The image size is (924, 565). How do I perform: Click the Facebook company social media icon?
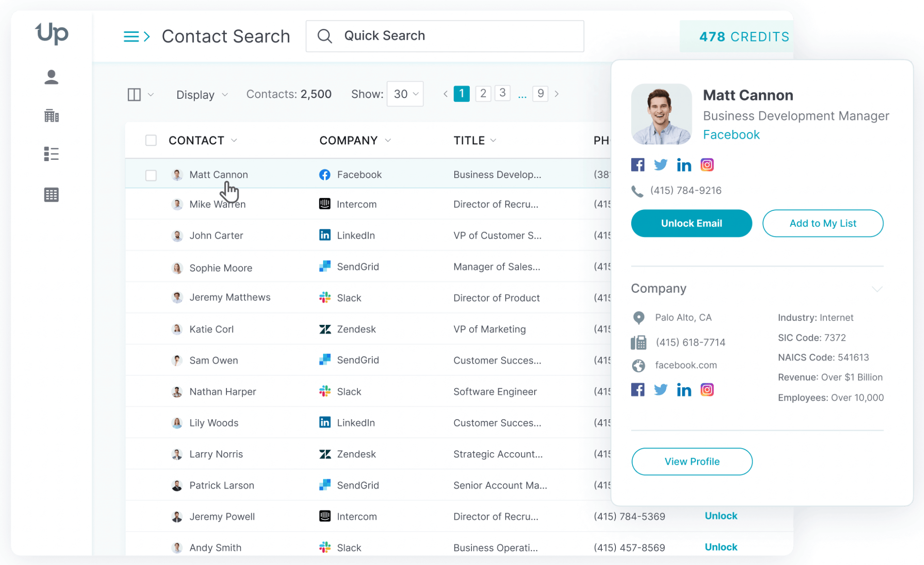(638, 389)
